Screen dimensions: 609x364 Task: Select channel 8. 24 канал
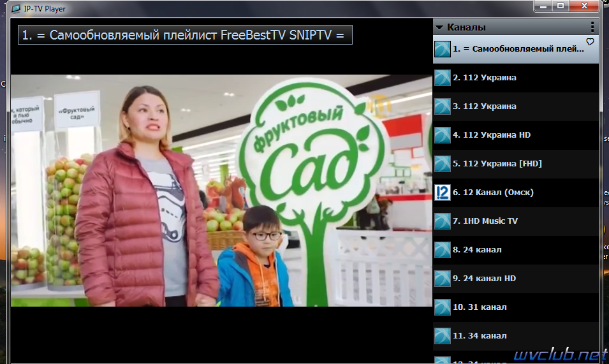516,250
